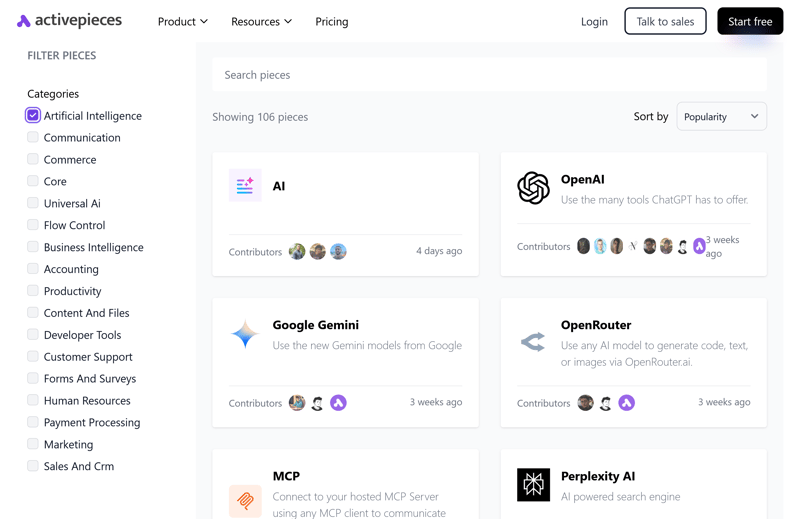Enable the Communication category filter
Screen dimensions: 800x519
click(33, 138)
